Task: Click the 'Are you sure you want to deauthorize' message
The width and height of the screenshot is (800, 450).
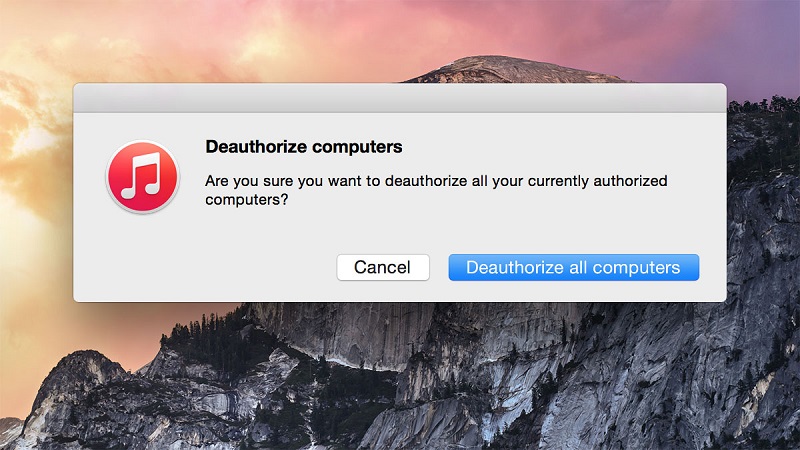Action: 436,190
